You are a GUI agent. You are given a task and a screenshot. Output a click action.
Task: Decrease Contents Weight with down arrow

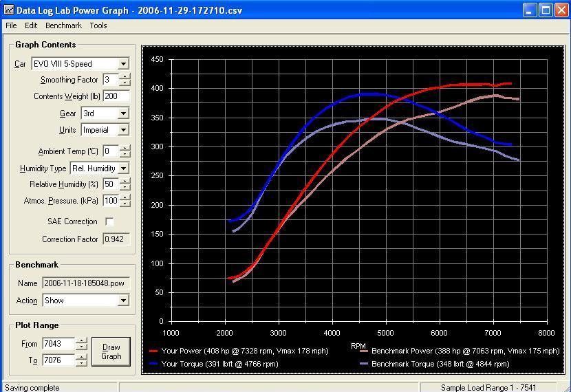pos(125,100)
